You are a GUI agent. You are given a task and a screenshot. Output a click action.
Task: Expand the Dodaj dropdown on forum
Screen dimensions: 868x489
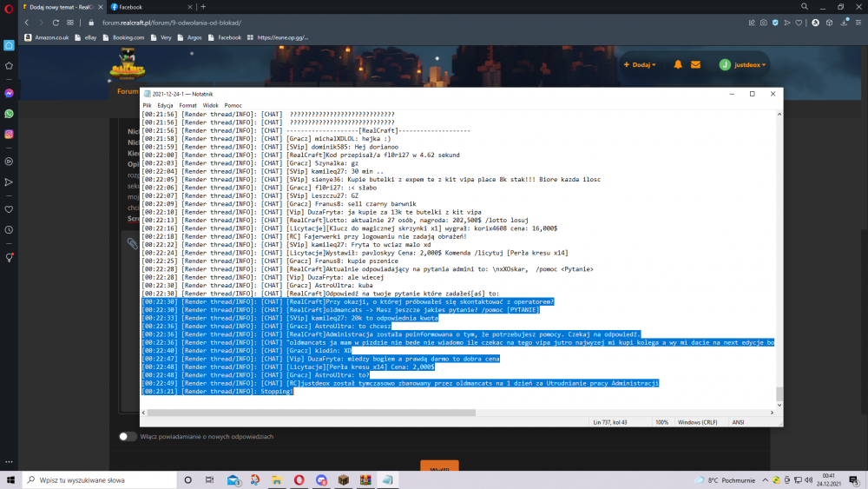pos(640,64)
